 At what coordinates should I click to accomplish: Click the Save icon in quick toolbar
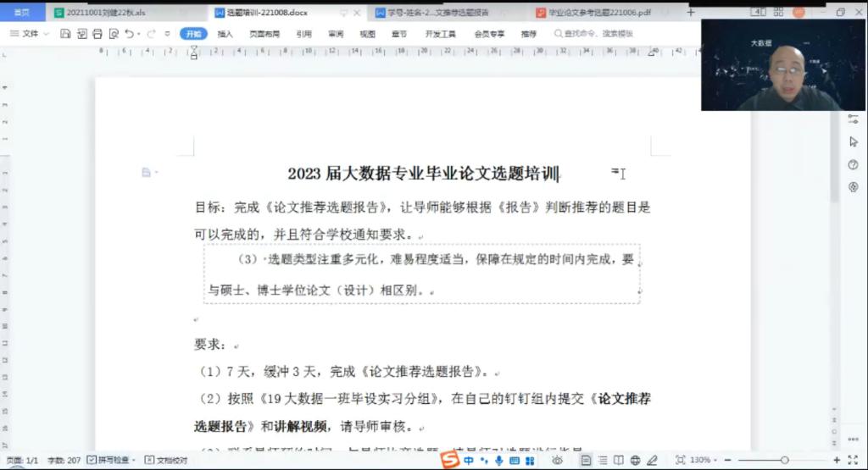65,34
